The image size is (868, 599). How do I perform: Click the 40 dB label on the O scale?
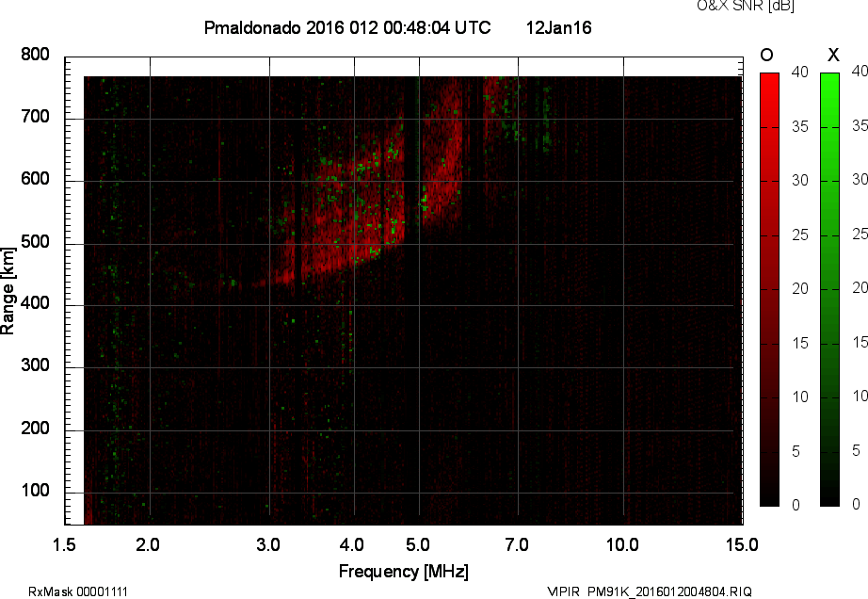coord(800,72)
